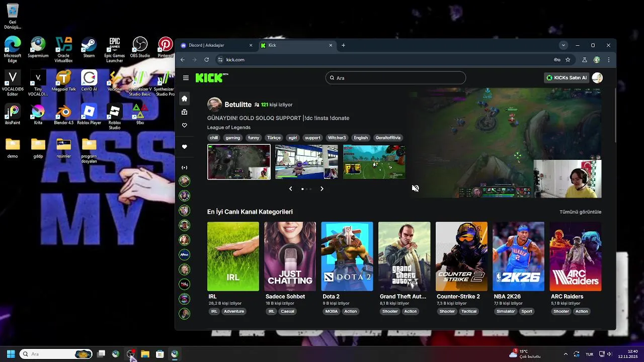Click the MOBA tag under Dota 2
This screenshot has width=644, height=362.
(332, 311)
